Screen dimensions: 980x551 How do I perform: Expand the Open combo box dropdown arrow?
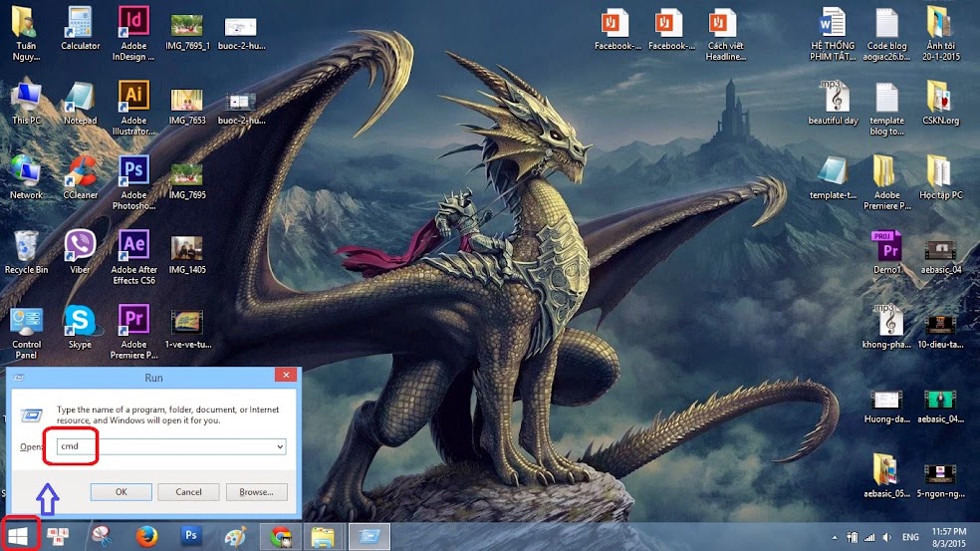pyautogui.click(x=280, y=446)
